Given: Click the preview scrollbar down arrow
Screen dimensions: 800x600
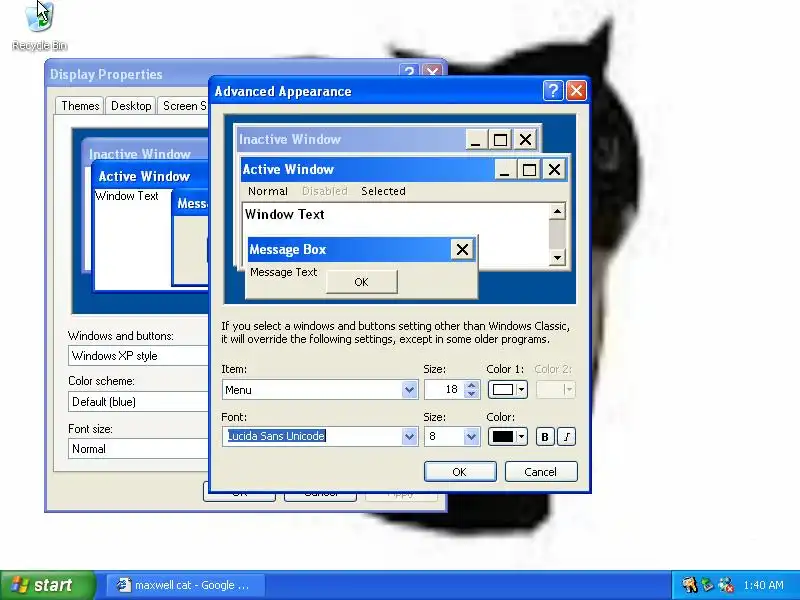Looking at the screenshot, I should click(557, 257).
